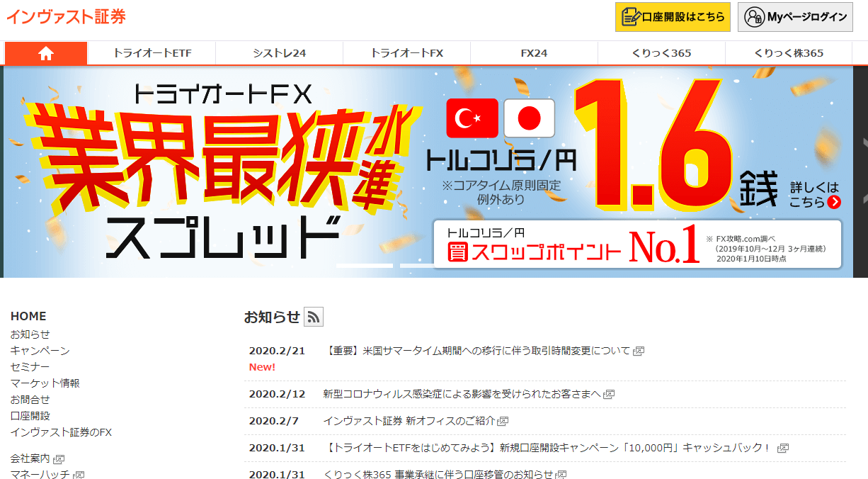The width and height of the screenshot is (868, 479).
Task: Click the external-link icon after 新型コロナウィルス news
Action: point(609,394)
